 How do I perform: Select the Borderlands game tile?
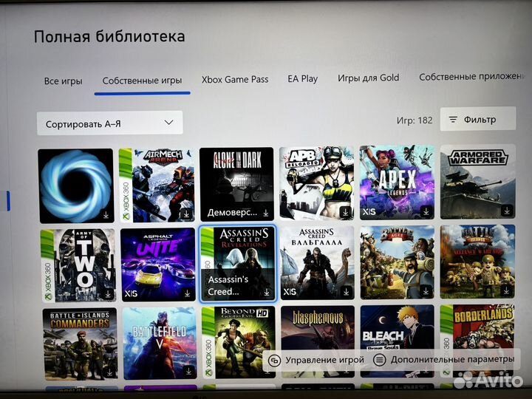477,327
